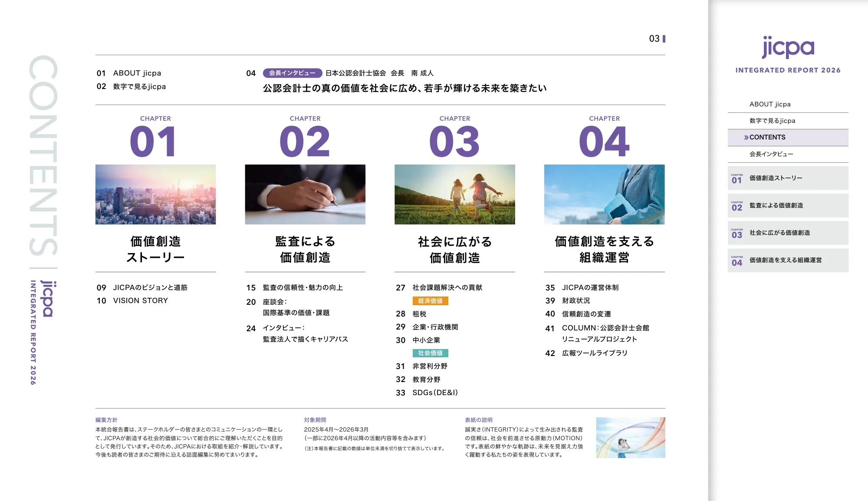Click the 対象期間 heading
This screenshot has width=868, height=501.
(315, 420)
